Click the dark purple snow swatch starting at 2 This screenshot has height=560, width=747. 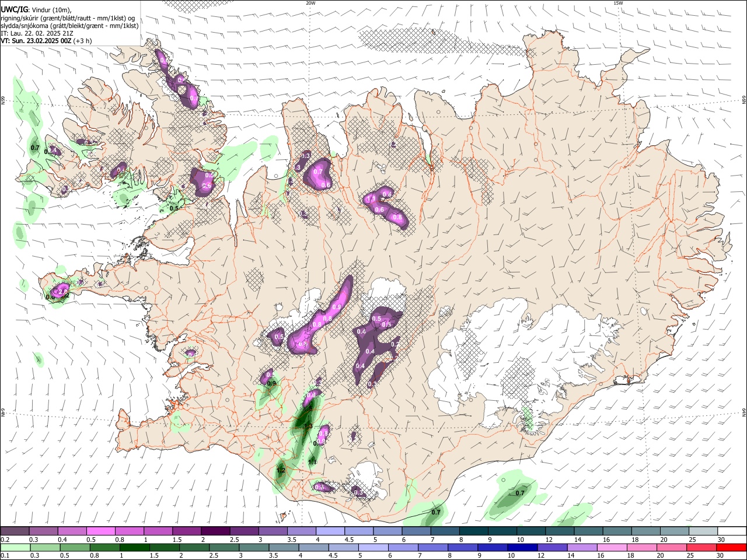pos(215,531)
